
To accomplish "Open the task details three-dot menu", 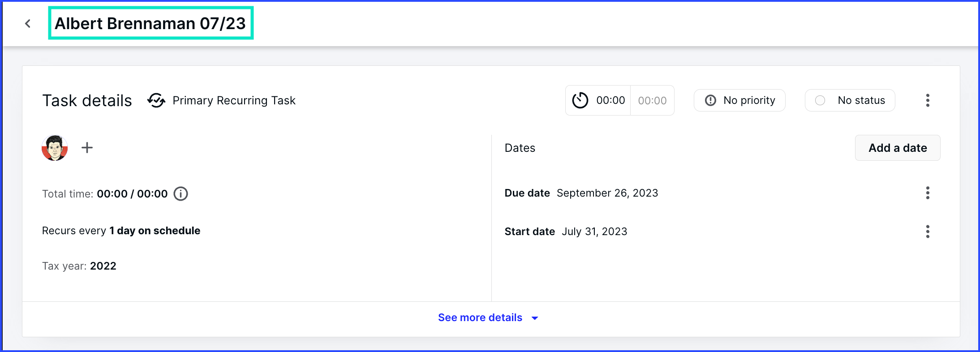I will click(x=928, y=100).
